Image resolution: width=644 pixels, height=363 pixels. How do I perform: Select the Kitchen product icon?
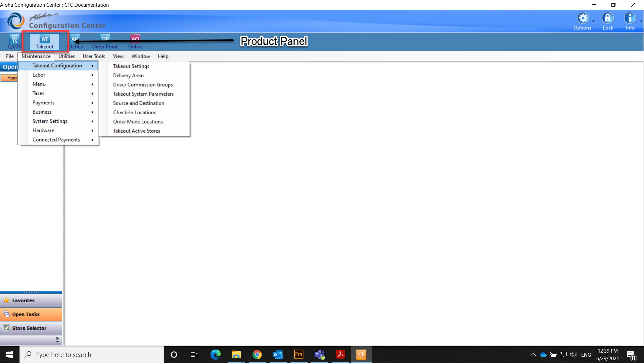(75, 42)
